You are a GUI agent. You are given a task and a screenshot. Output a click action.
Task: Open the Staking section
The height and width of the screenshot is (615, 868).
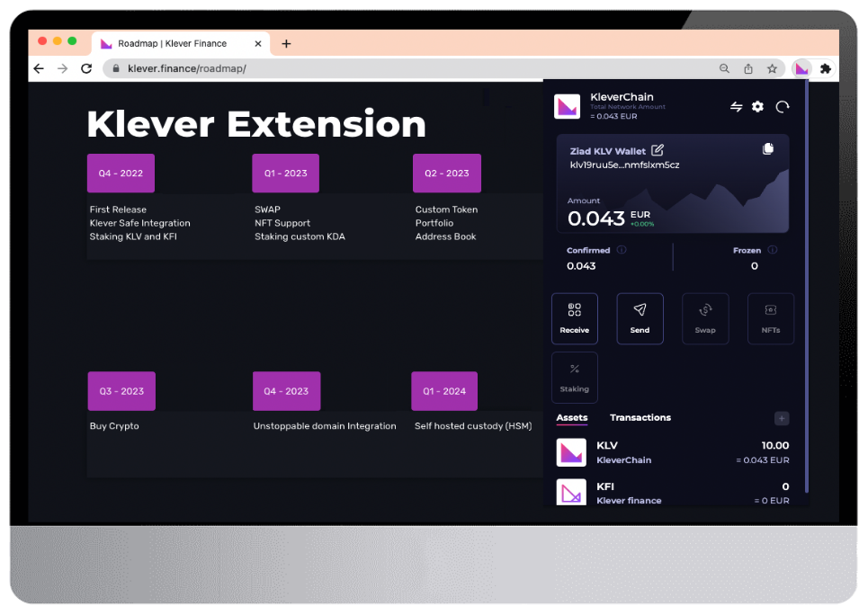575,378
